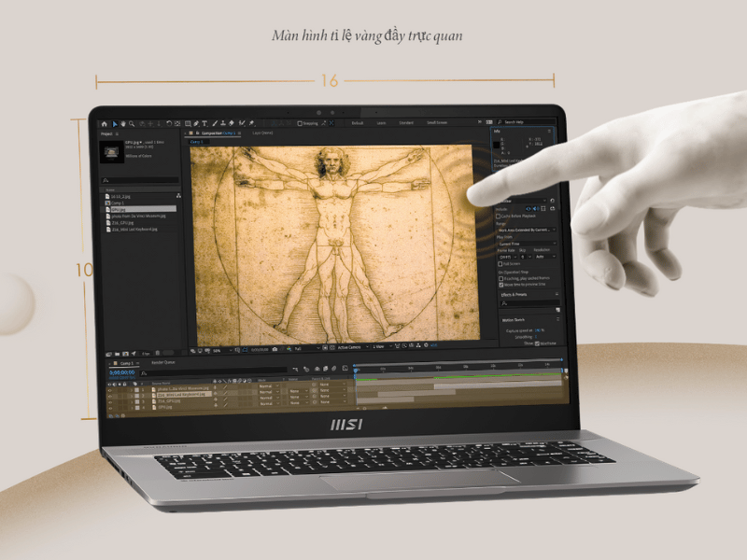Image resolution: width=747 pixels, height=560 pixels.
Task: Click the Project panel search field
Action: pos(141,180)
